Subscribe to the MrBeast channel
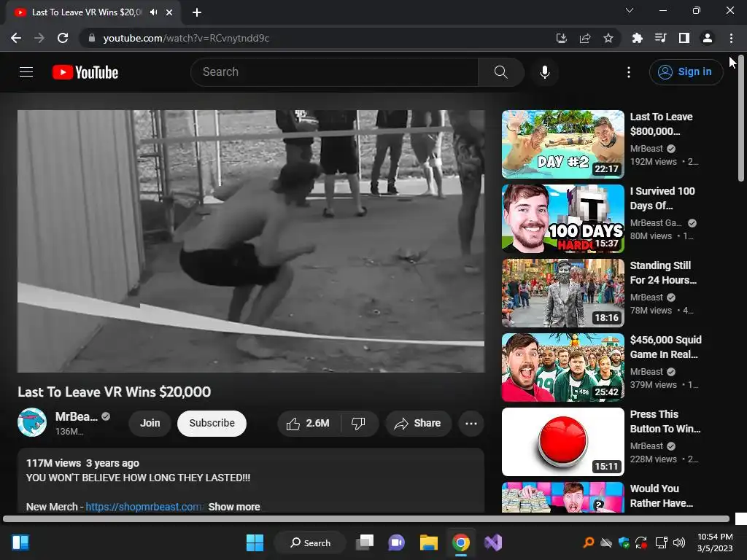Image resolution: width=747 pixels, height=560 pixels. (212, 424)
